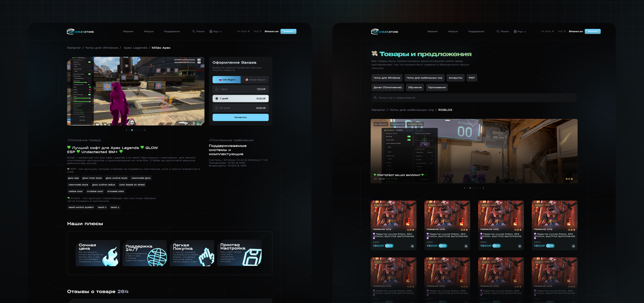Image resolution: width=644 pixels, height=303 pixels.
Task: Open Форум in the product page navigation
Action: (x=148, y=32)
